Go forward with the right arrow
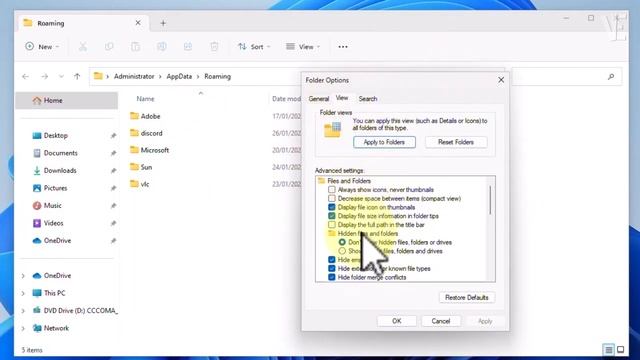The image size is (640, 360). pyautogui.click(x=44, y=76)
